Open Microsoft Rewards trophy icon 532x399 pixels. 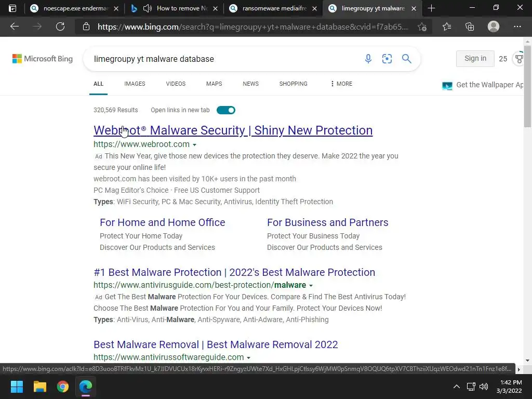pyautogui.click(x=519, y=59)
